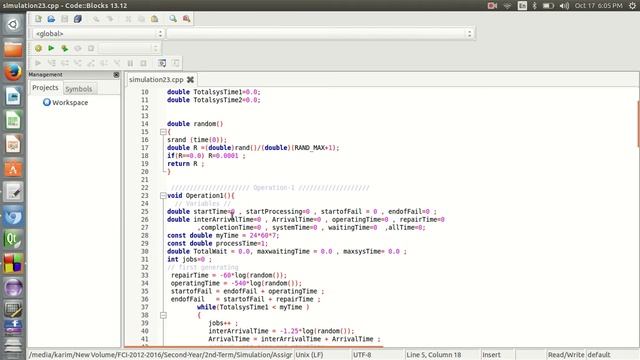
Task: Click the text 'double random()' on line 14
Action: (195, 124)
